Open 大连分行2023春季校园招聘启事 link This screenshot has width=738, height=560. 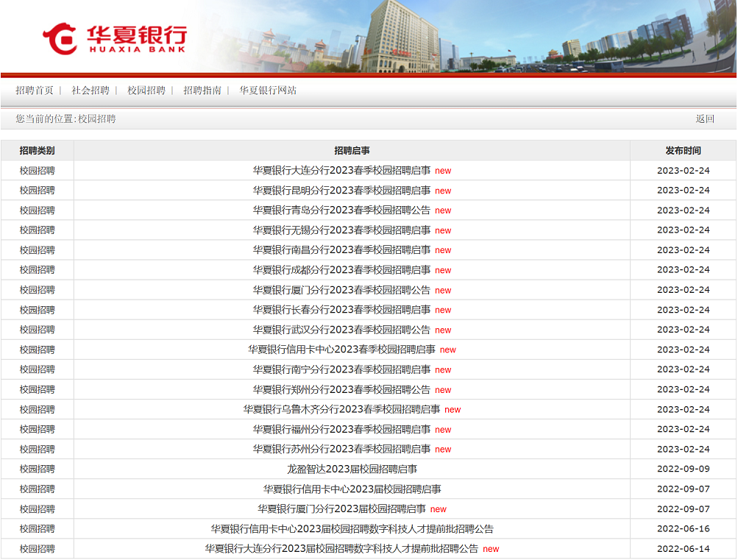[341, 170]
